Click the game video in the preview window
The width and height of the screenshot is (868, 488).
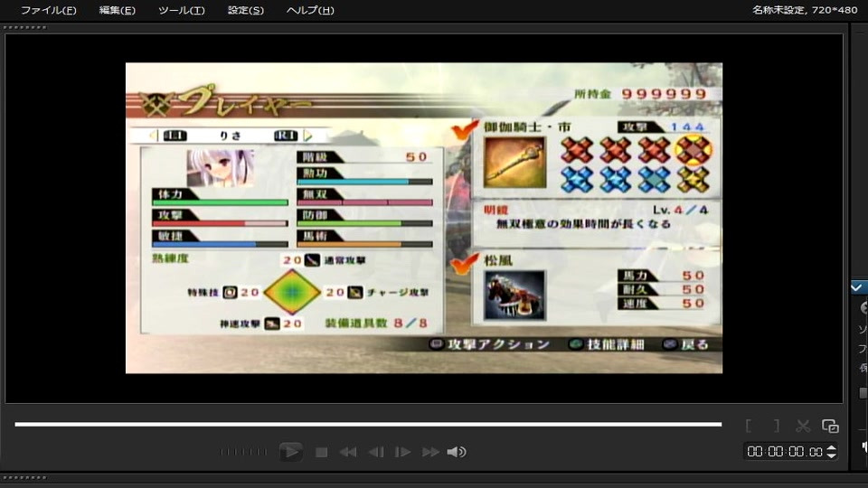coord(424,218)
